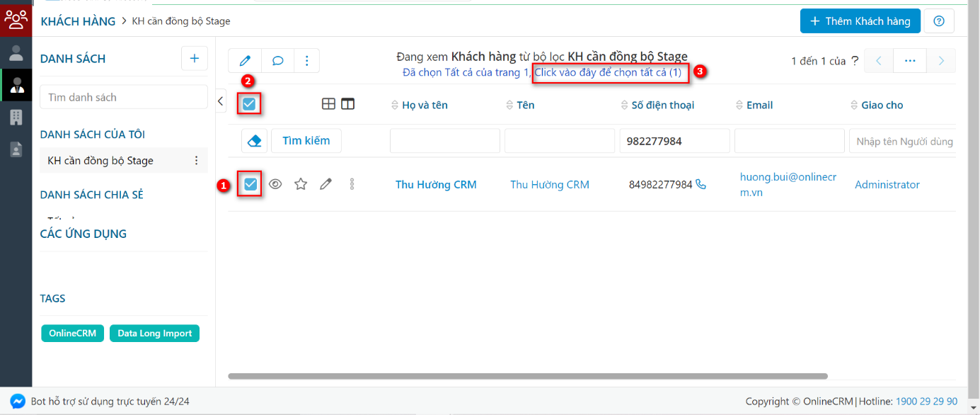This screenshot has height=415, width=980.
Task: Open options menu for KH cần đồng bộ Stage list
Action: [x=196, y=160]
